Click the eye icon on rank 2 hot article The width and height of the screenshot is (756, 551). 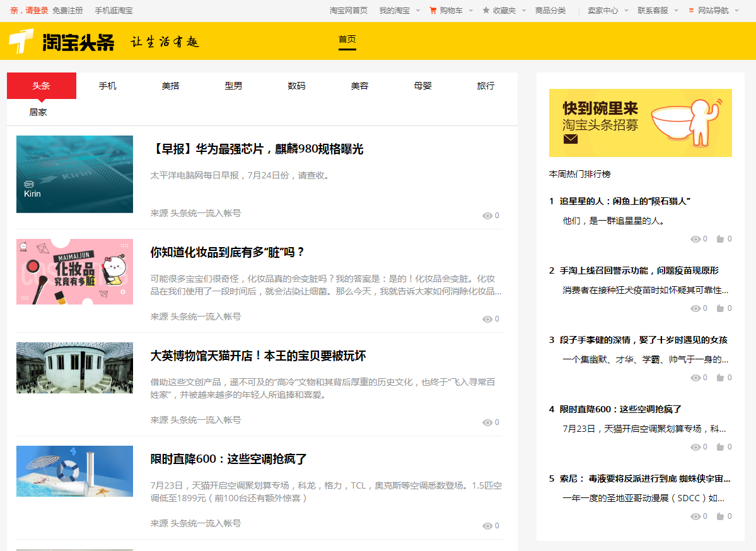pos(695,308)
